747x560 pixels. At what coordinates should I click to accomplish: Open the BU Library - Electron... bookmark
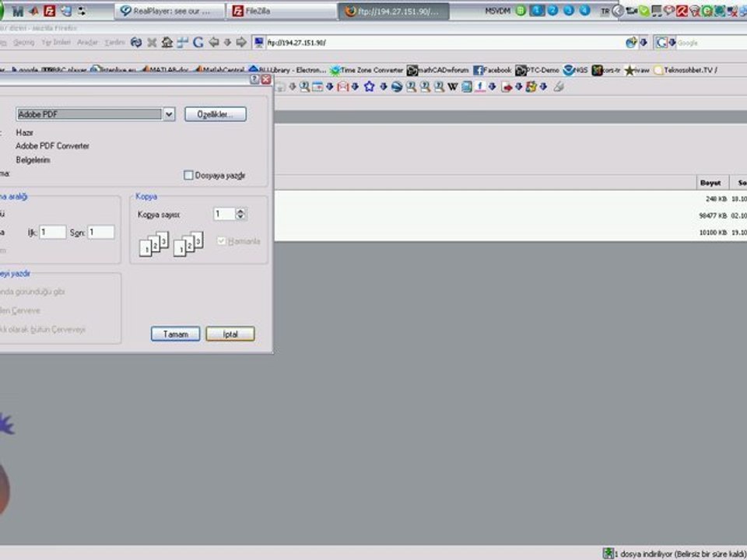[x=288, y=71]
